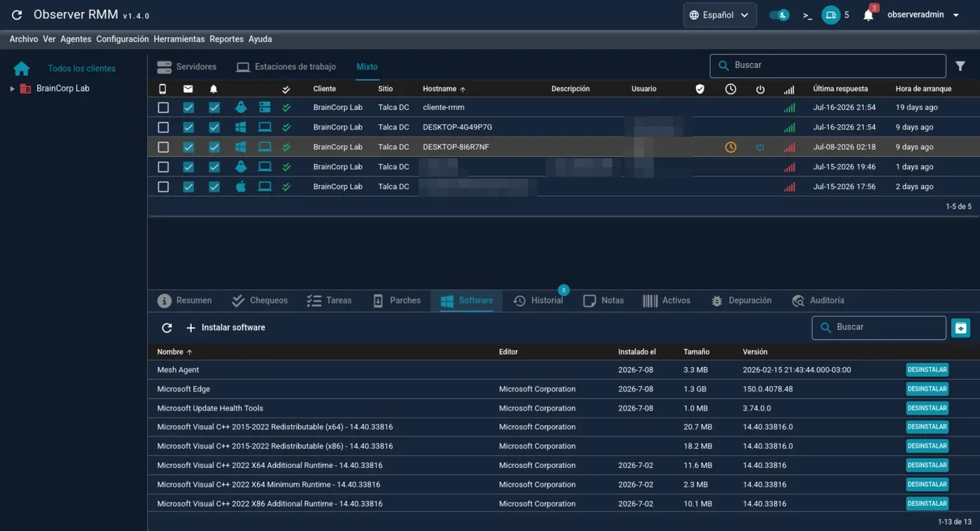980x531 pixels.
Task: Click the signal bars column header icon
Action: point(790,90)
